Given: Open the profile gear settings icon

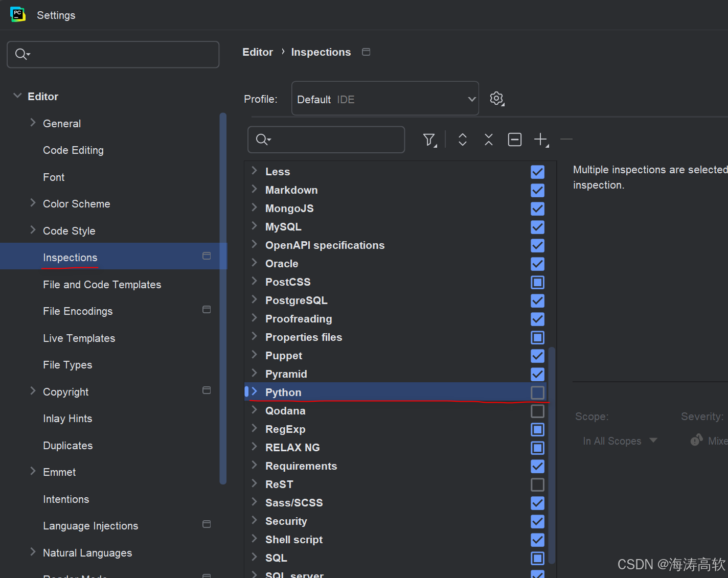Looking at the screenshot, I should [497, 98].
